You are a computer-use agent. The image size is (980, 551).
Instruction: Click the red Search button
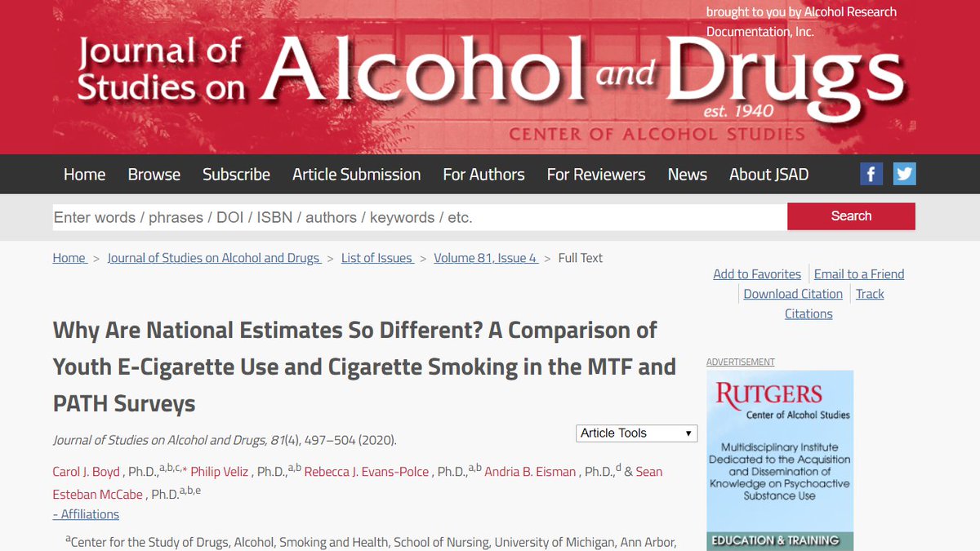click(851, 216)
